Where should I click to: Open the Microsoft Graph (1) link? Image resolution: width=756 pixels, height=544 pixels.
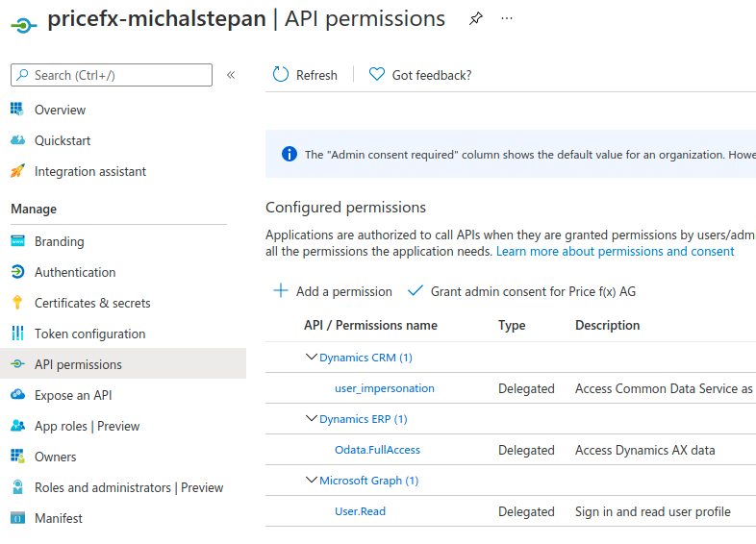[368, 481]
